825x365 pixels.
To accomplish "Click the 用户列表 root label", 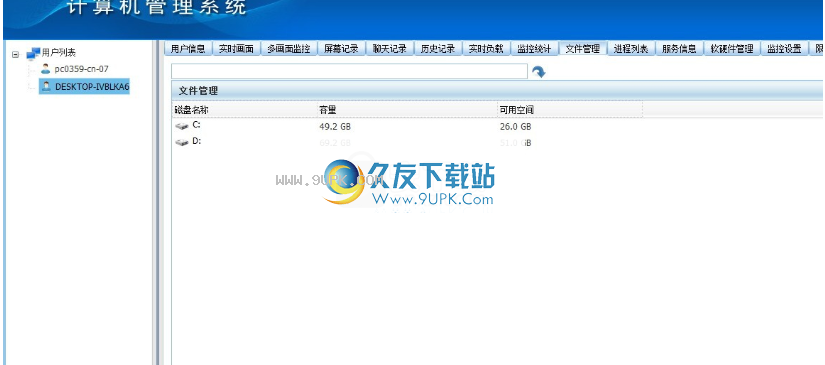I will point(58,53).
